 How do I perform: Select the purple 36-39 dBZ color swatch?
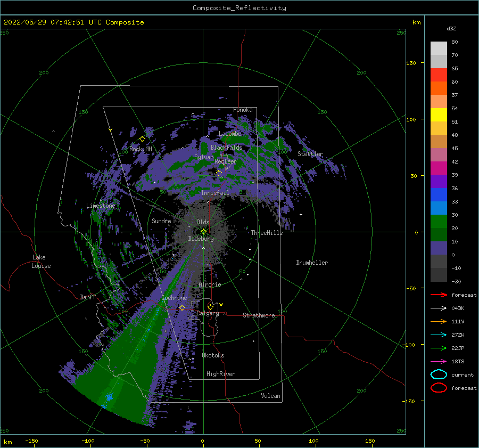pyautogui.click(x=439, y=181)
